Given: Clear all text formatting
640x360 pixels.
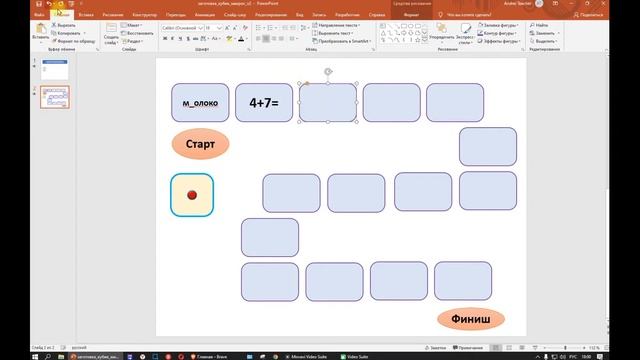Looking at the screenshot, I should pyautogui.click(x=245, y=28).
